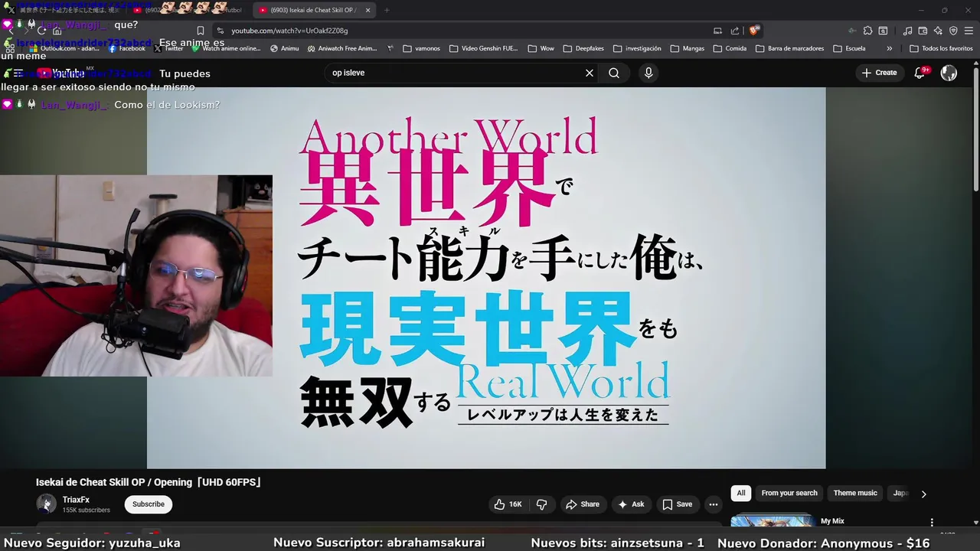The height and width of the screenshot is (551, 980).
Task: Share this page via address bar share icon
Action: [x=735, y=31]
